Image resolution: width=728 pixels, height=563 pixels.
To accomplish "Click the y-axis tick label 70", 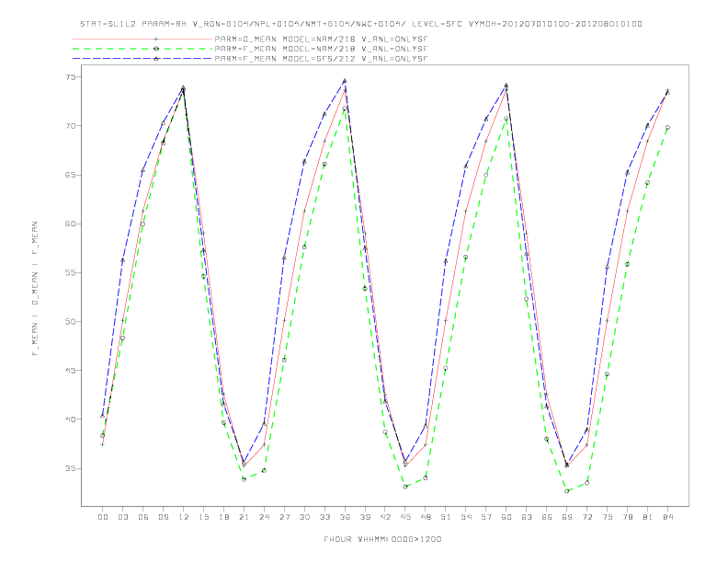I will point(70,126).
